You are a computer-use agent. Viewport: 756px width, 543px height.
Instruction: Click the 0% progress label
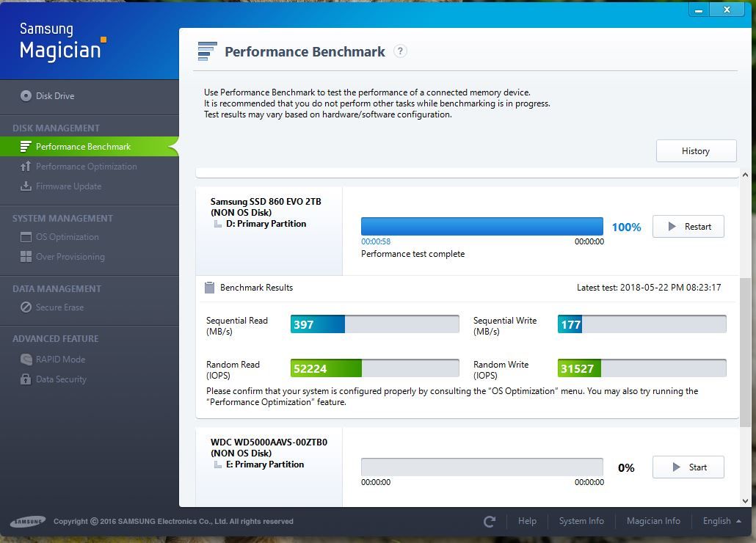click(x=626, y=468)
